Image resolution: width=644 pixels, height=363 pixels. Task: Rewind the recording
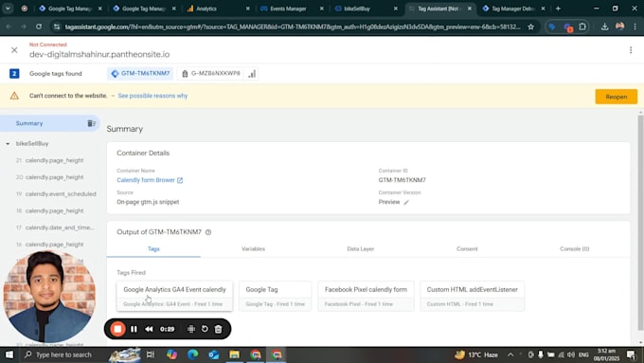149,329
